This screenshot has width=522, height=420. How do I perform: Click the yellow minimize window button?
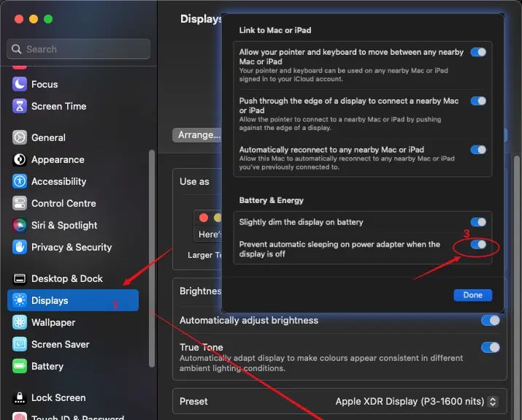[x=34, y=19]
